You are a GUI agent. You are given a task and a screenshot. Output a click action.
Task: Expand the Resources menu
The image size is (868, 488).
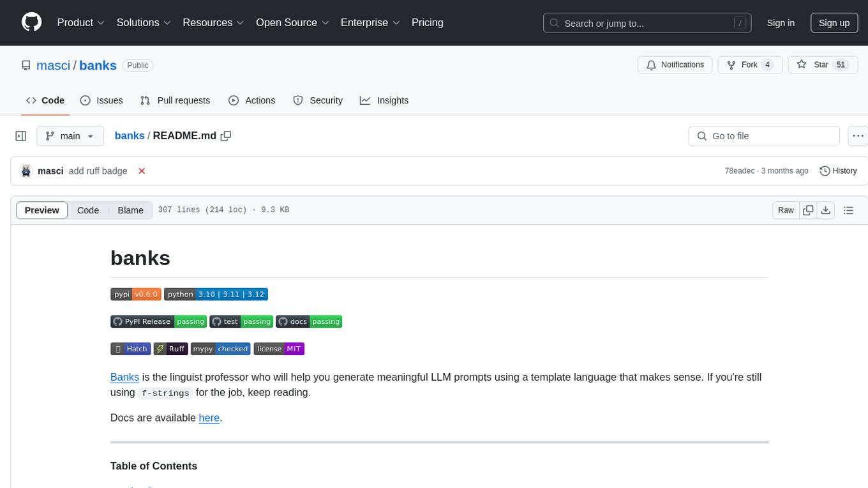[213, 22]
